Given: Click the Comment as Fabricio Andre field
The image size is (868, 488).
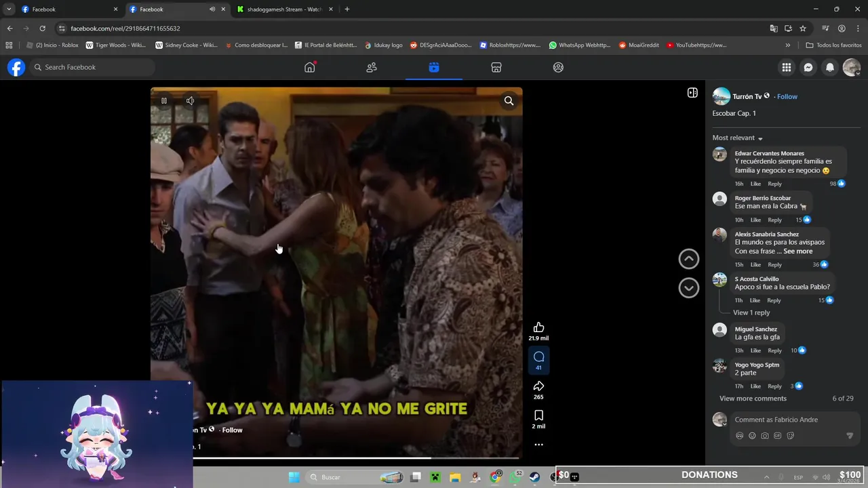Looking at the screenshot, I should pos(793,420).
